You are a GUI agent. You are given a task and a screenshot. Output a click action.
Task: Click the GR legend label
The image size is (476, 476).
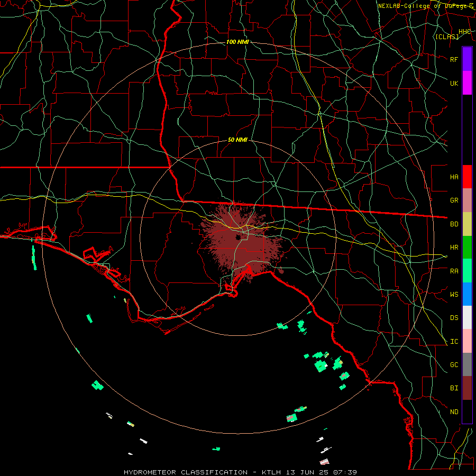pos(454,200)
